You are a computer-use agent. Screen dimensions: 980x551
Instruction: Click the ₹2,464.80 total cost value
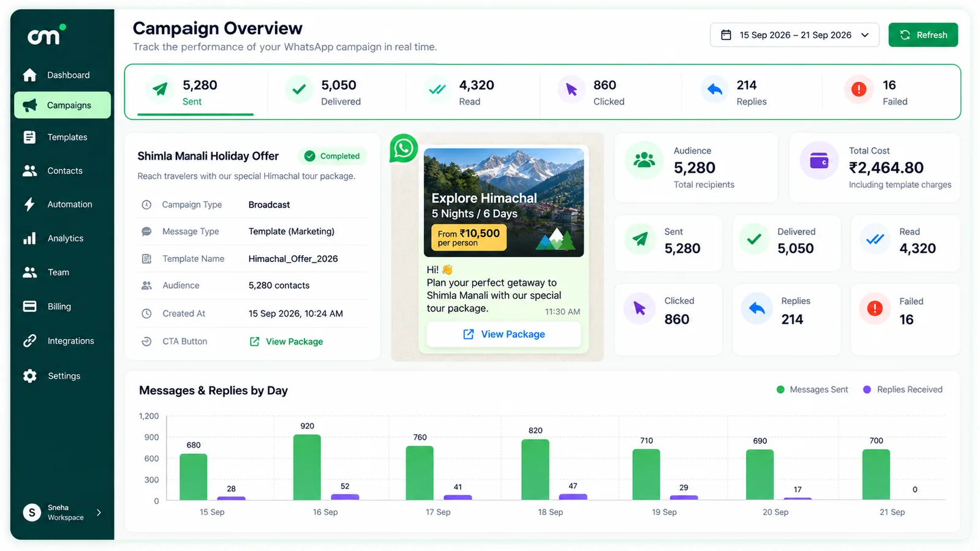(x=886, y=168)
